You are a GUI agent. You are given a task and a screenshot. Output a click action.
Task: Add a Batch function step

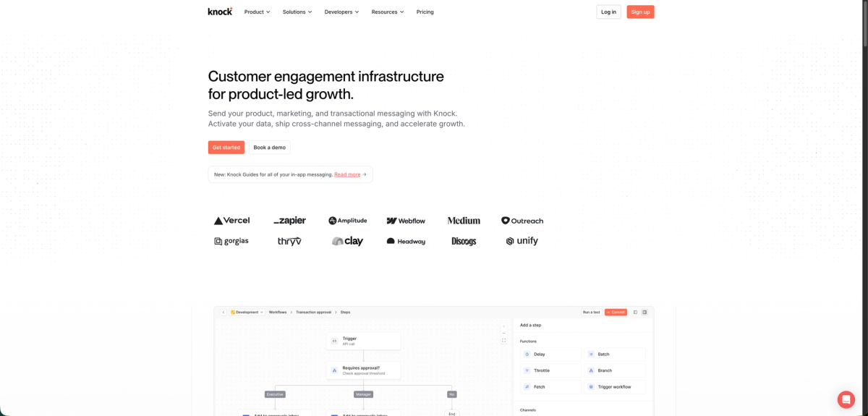(615, 355)
